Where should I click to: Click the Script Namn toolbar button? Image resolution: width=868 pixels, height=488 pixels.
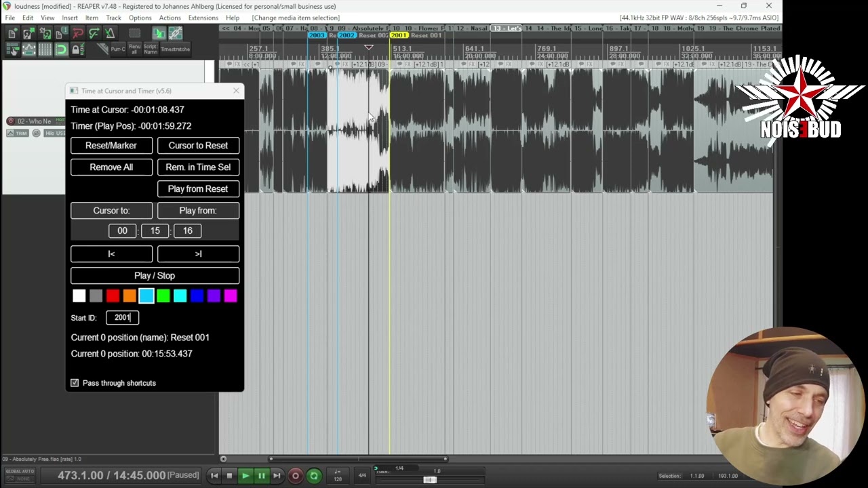click(x=151, y=49)
